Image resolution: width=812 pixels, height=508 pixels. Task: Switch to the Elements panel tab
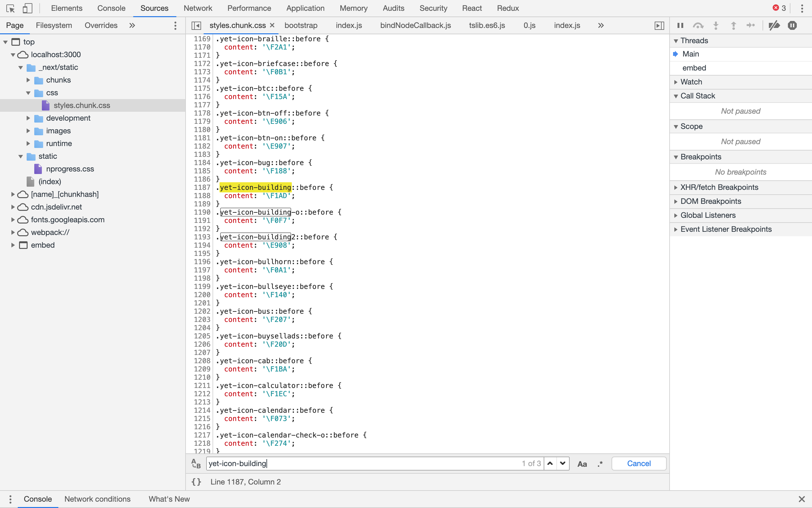coord(66,8)
